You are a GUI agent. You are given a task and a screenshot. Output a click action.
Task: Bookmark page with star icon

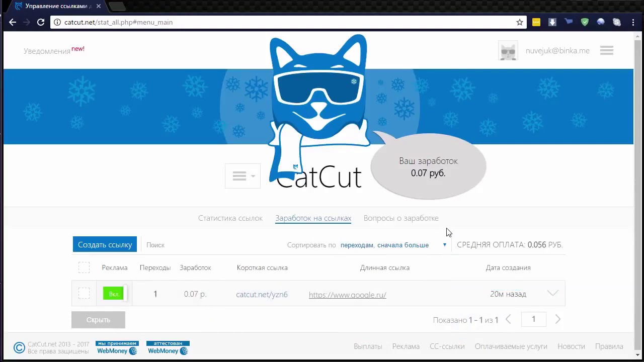(520, 22)
